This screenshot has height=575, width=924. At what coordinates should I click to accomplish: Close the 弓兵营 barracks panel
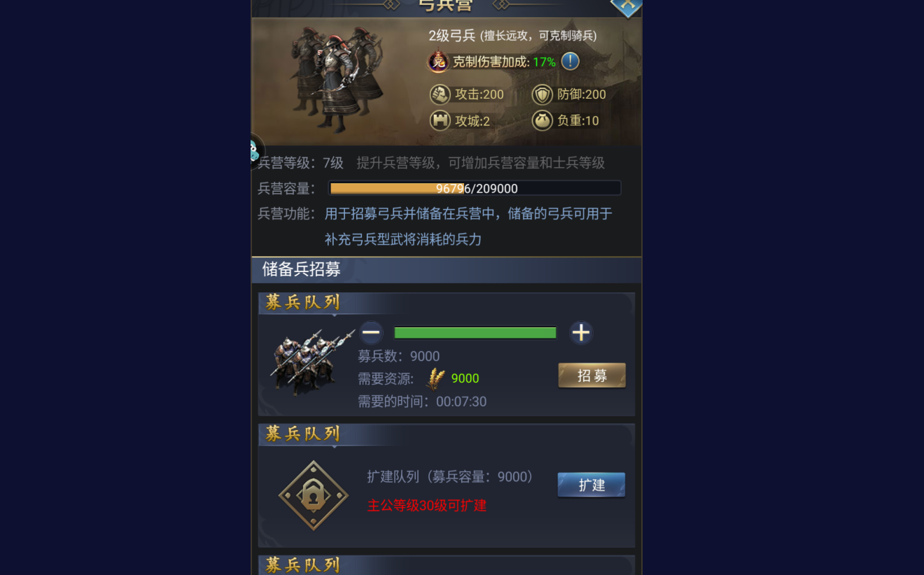point(626,6)
